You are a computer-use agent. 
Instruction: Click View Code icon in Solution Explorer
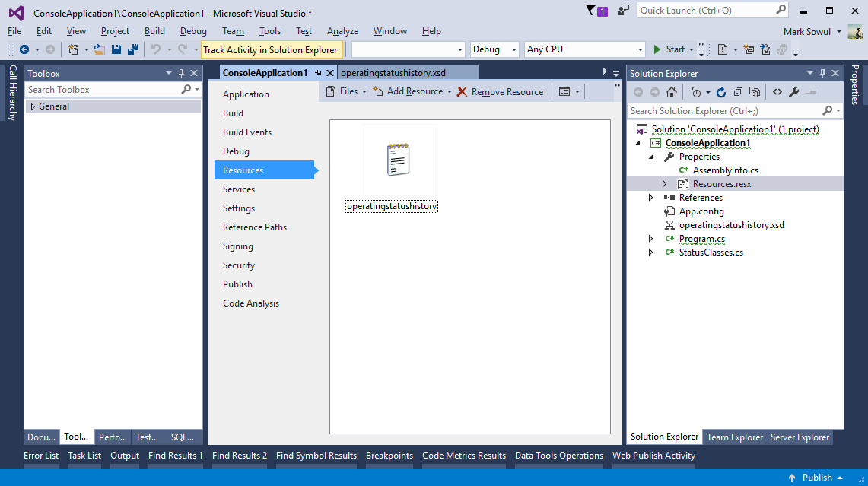click(777, 93)
